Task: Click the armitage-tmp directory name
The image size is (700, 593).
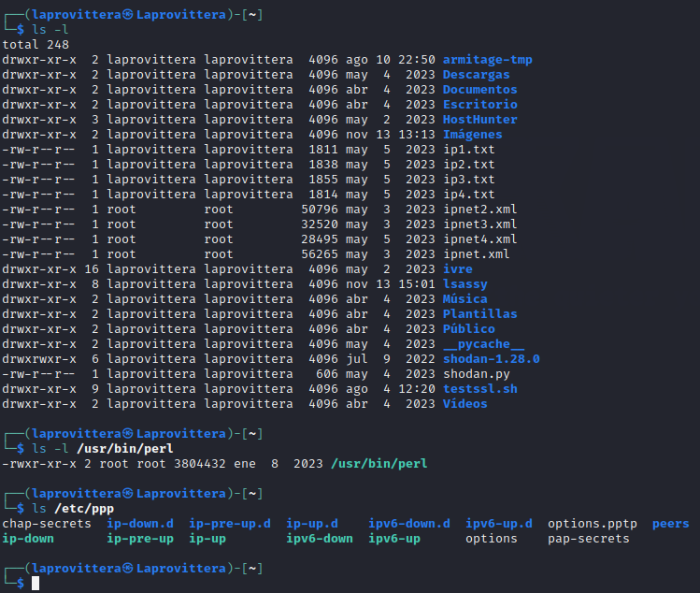Action: click(x=487, y=60)
